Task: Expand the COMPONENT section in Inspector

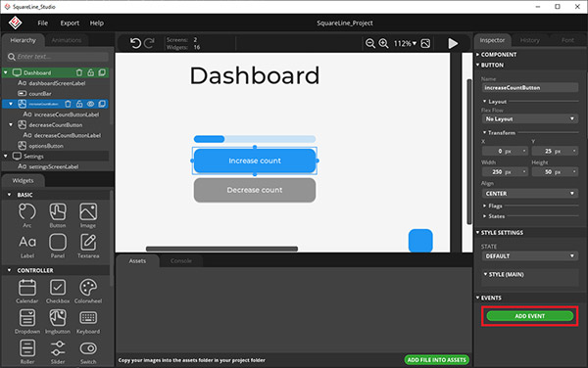Action: click(478, 54)
